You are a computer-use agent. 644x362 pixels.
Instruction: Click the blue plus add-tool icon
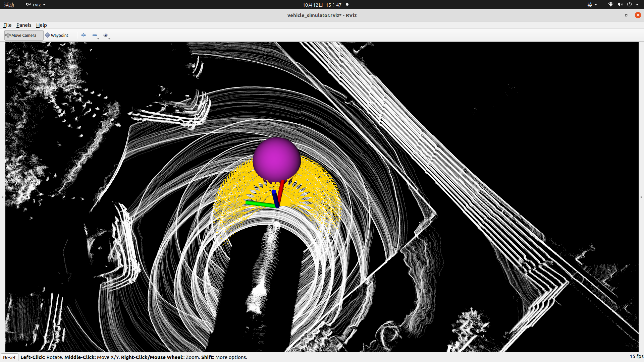point(84,35)
